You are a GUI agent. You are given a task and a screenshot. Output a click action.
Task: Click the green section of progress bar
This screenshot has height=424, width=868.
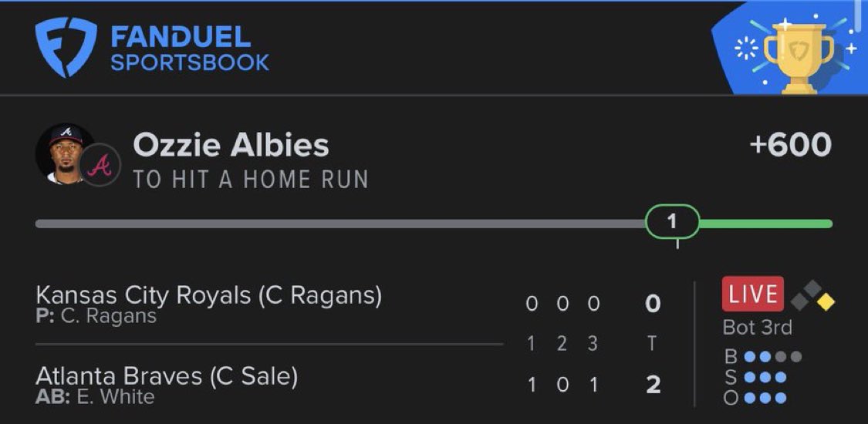[766, 224]
